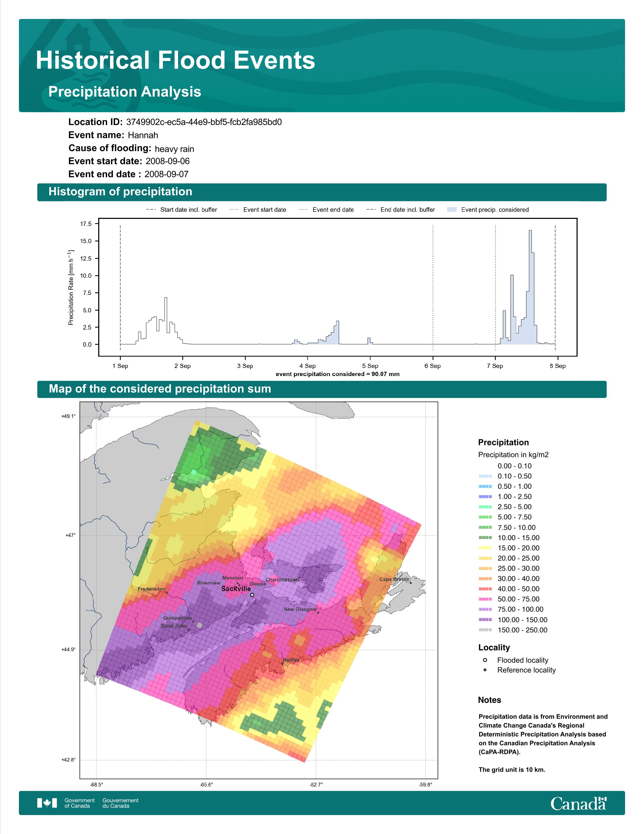Click the 40.00 - 50.00 legend swatch
This screenshot has width=644, height=834.
click(485, 589)
